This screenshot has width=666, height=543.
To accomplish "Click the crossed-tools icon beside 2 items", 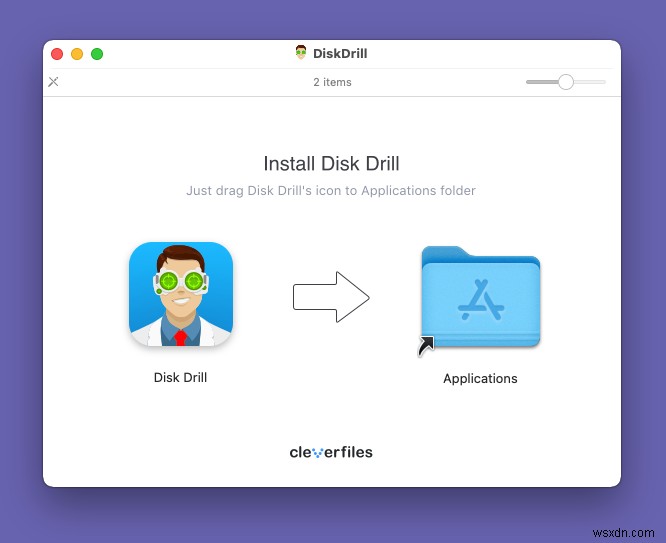I will click(54, 82).
